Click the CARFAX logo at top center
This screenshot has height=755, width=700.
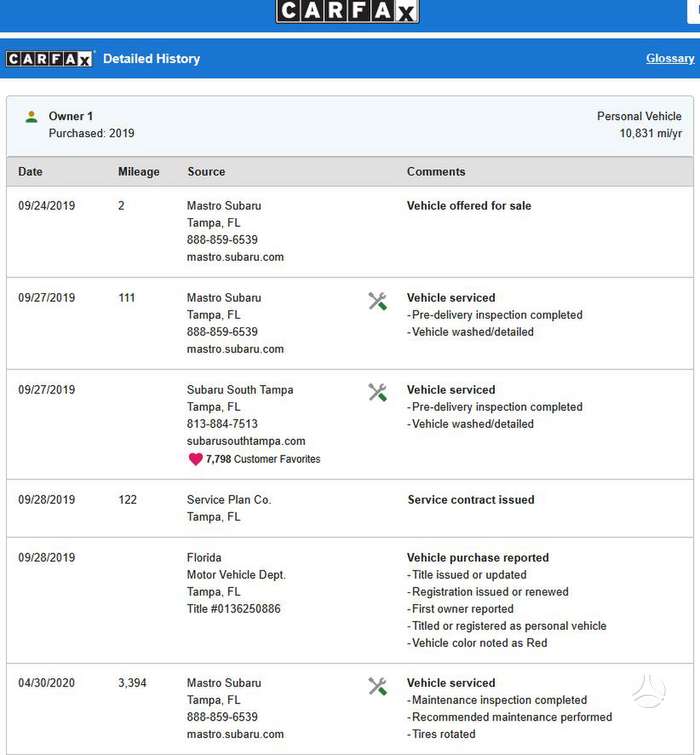pos(347,11)
